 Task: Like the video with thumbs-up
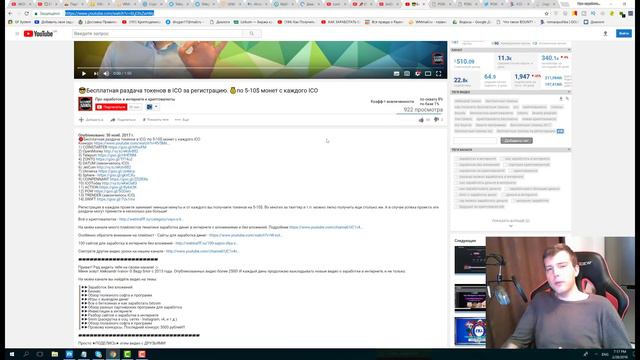[421, 120]
